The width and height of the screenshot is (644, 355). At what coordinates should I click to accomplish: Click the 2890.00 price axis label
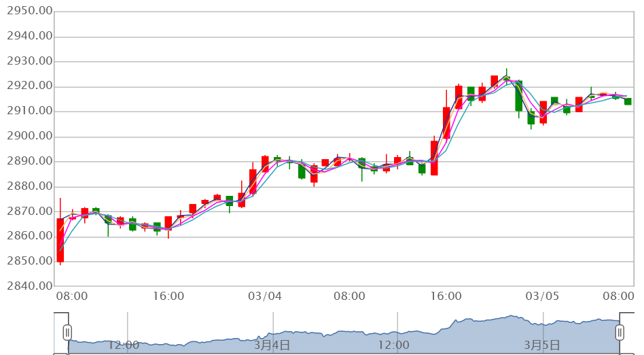30,161
